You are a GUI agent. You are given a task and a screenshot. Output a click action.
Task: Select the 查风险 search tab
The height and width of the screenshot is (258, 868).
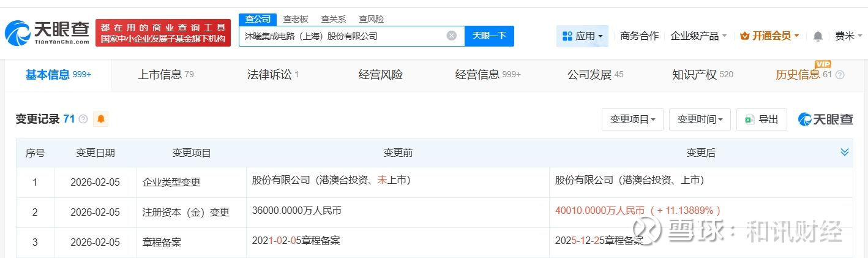[x=372, y=19]
